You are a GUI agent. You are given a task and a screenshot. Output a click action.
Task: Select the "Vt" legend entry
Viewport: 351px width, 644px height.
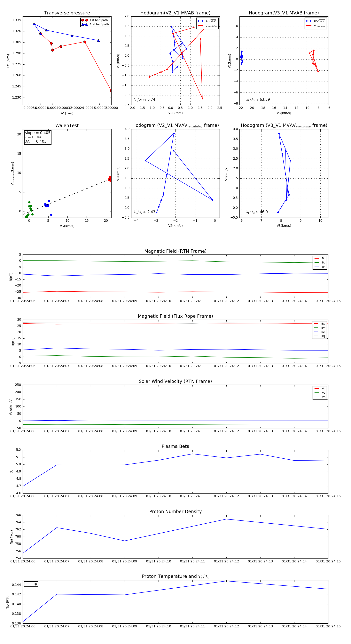pyautogui.click(x=320, y=393)
